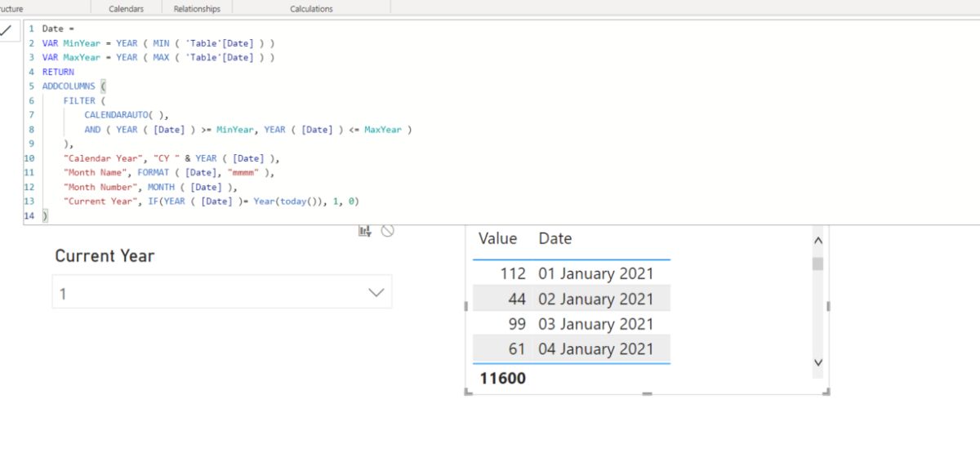Click the 11600 total value
This screenshot has width=980, height=466.
pos(503,378)
